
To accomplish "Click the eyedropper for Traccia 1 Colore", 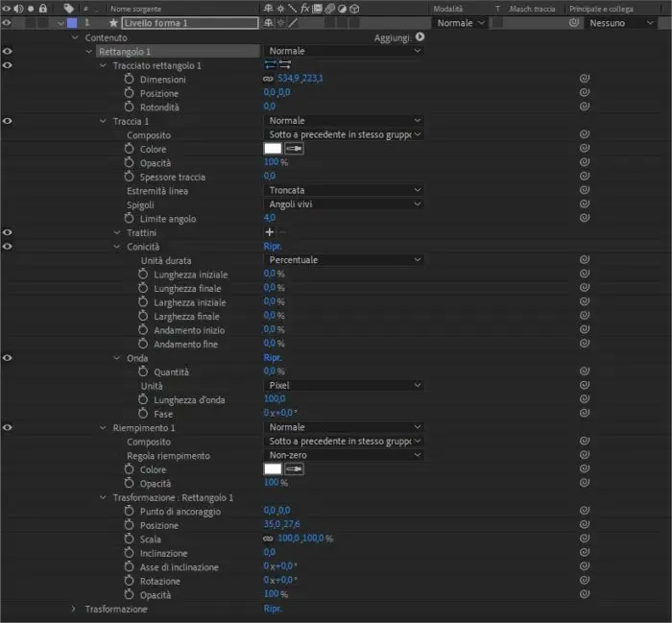I will coord(294,149).
